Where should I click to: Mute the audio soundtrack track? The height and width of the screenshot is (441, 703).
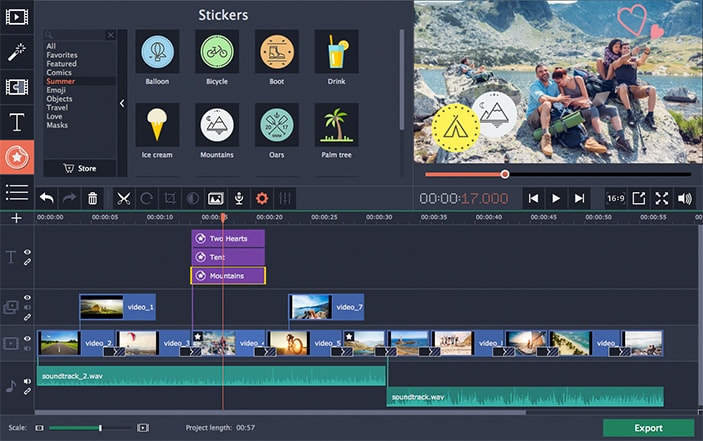point(27,381)
